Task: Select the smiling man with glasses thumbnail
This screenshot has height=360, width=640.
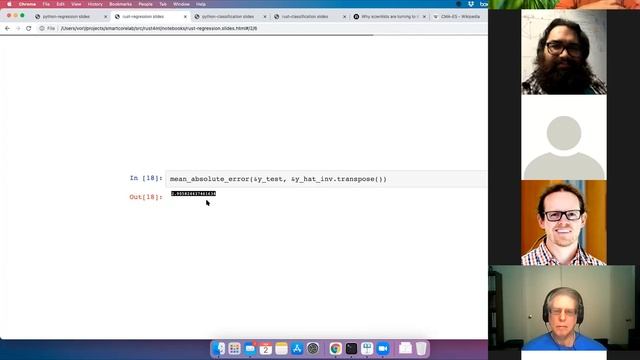Action: click(564, 223)
